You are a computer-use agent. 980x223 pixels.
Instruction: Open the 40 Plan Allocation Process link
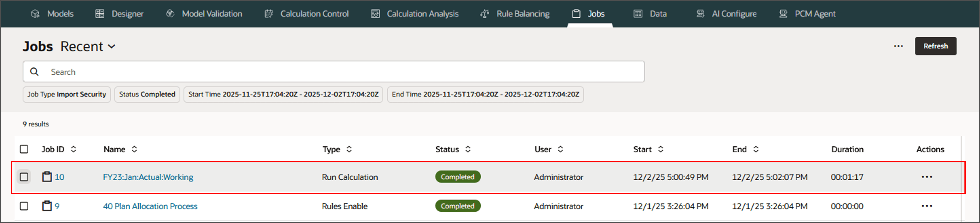(x=150, y=206)
